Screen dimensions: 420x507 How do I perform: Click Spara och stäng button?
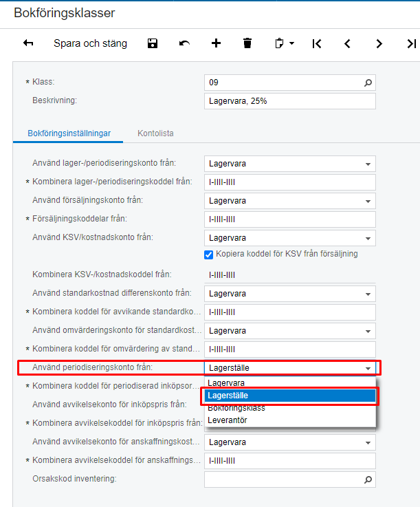coord(90,43)
